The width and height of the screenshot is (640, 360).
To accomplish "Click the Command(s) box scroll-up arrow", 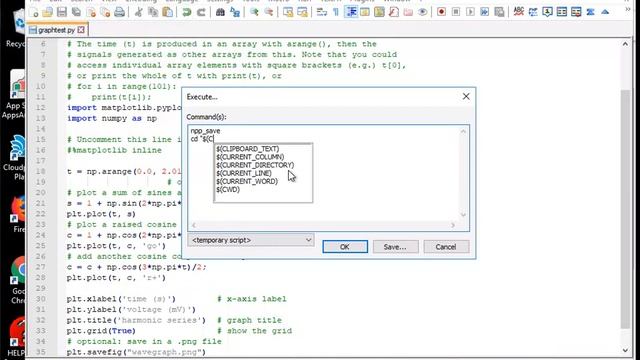I will (463, 131).
